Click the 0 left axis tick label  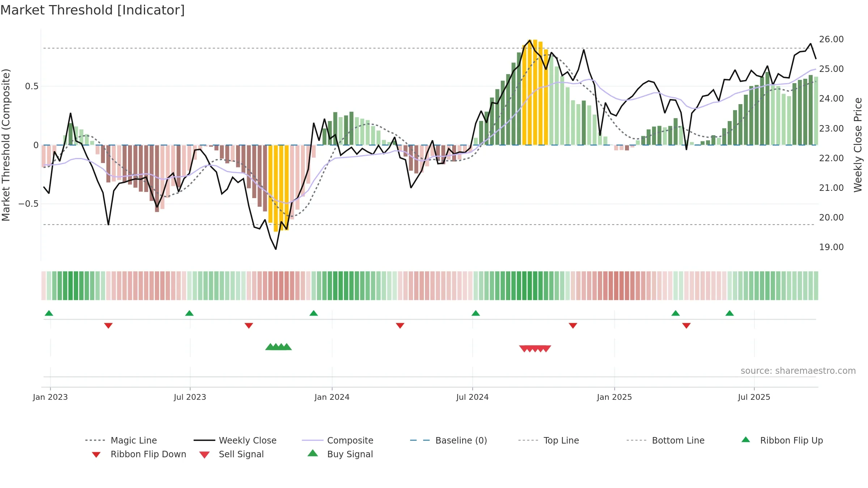point(36,145)
